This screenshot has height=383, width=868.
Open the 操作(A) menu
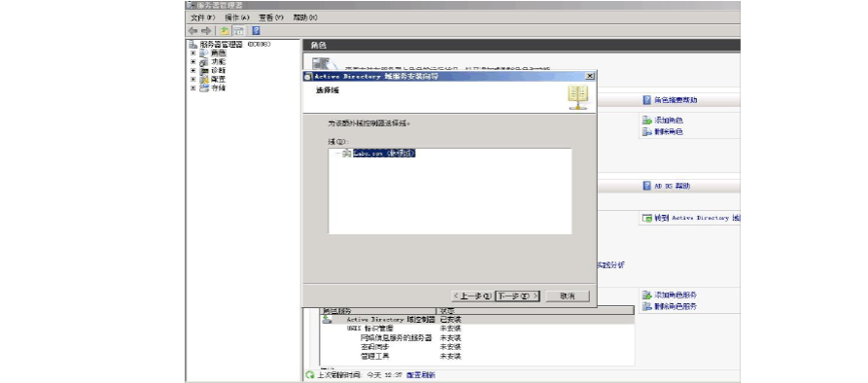point(237,17)
